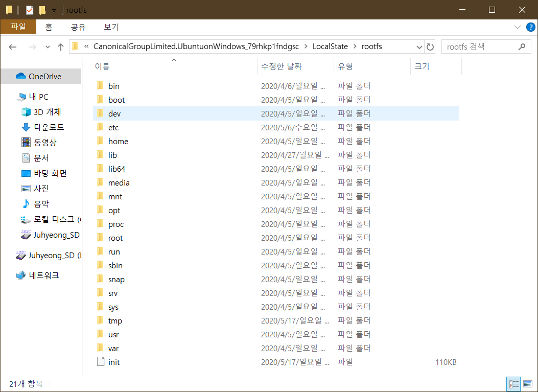Click the OneDrive cloud icon
The width and height of the screenshot is (538, 392).
[21, 76]
